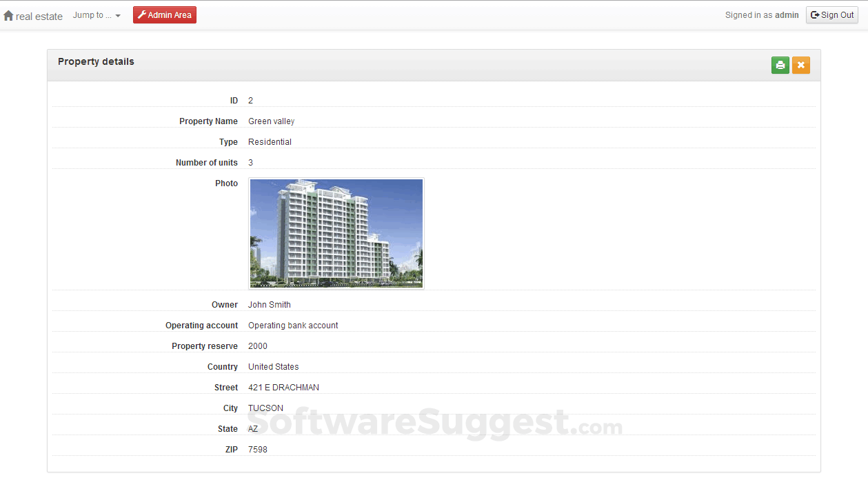This screenshot has height=489, width=868.
Task: Click the state value AZ
Action: coord(253,429)
